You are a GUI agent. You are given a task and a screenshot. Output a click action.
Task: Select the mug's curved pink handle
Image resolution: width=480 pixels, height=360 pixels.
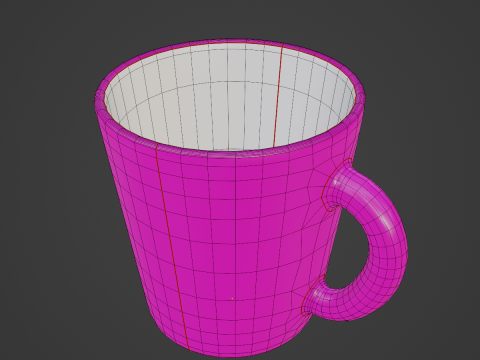point(388,247)
